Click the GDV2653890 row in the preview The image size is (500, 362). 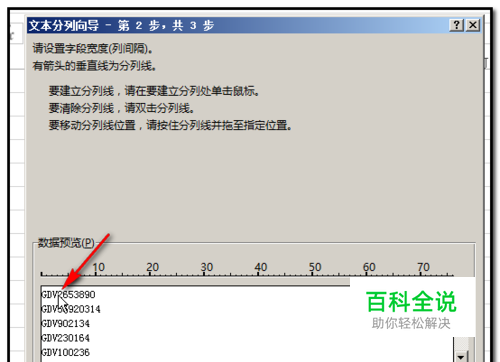68,295
